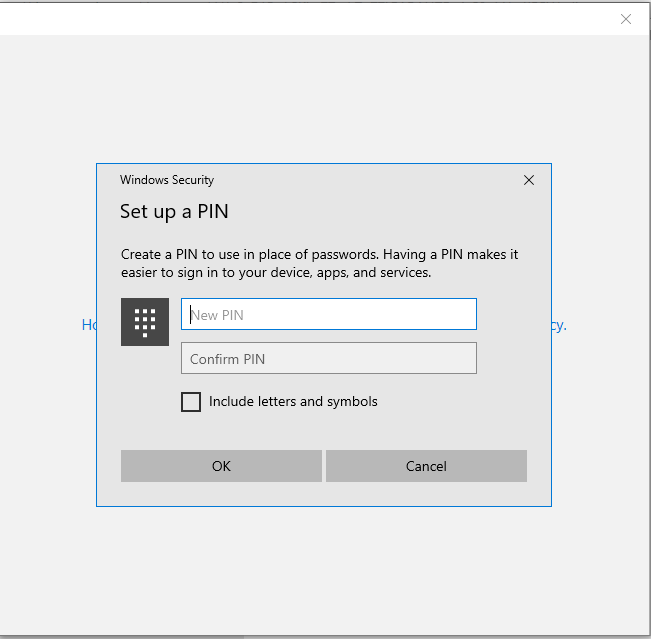The image size is (651, 639).
Task: Click the 'Create a PIN to use' description
Action: (319, 263)
